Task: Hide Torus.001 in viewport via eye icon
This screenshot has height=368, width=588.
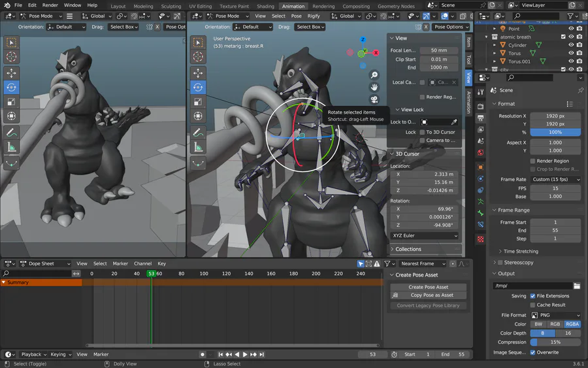Action: pyautogui.click(x=571, y=61)
